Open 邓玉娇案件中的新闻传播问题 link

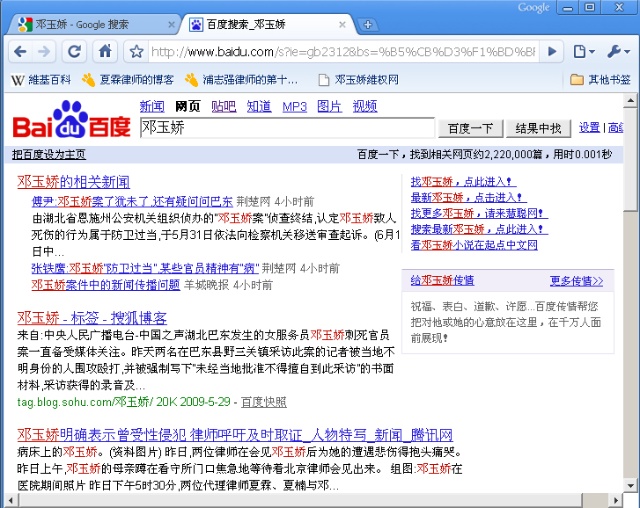pyautogui.click(x=106, y=285)
